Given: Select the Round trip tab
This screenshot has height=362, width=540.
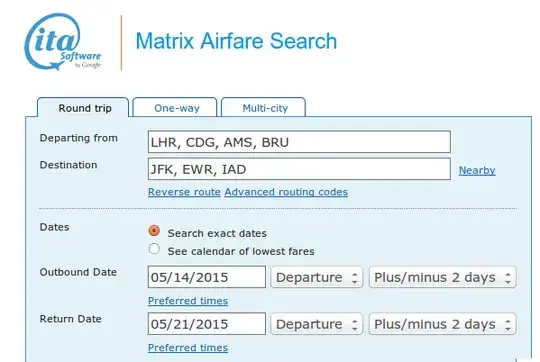Looking at the screenshot, I should 83,108.
